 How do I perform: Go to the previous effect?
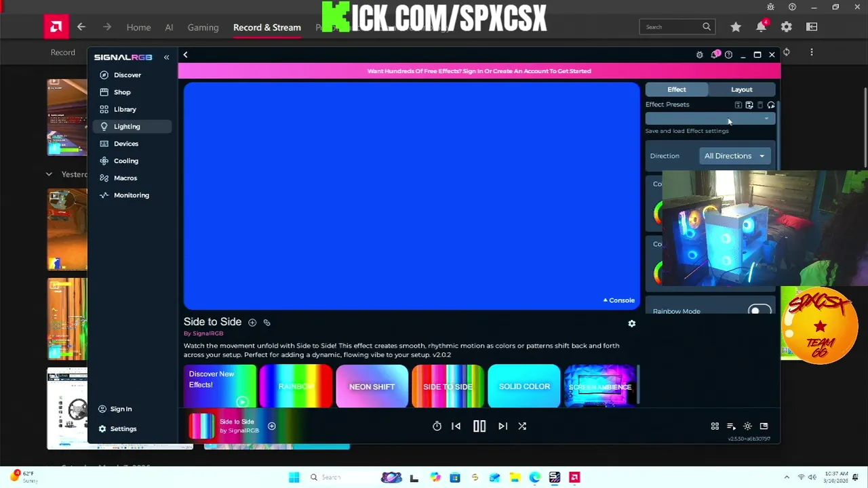click(x=456, y=426)
